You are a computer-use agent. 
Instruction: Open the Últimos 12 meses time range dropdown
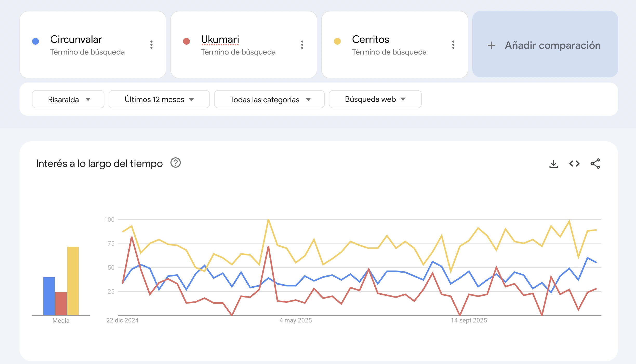tap(159, 99)
